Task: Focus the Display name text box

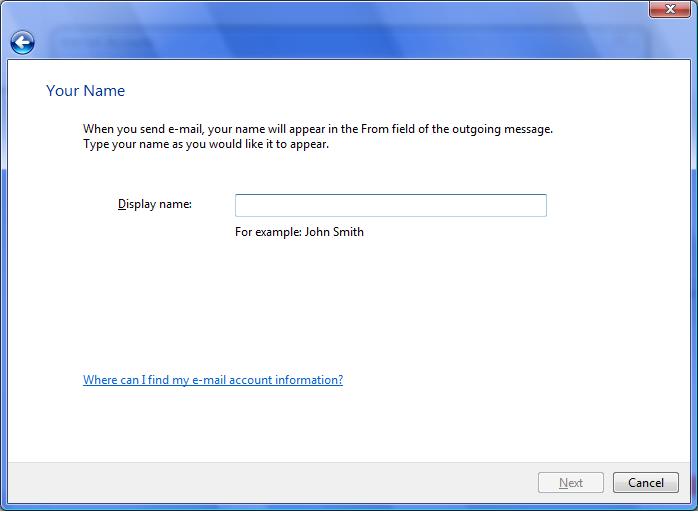Action: 390,205
